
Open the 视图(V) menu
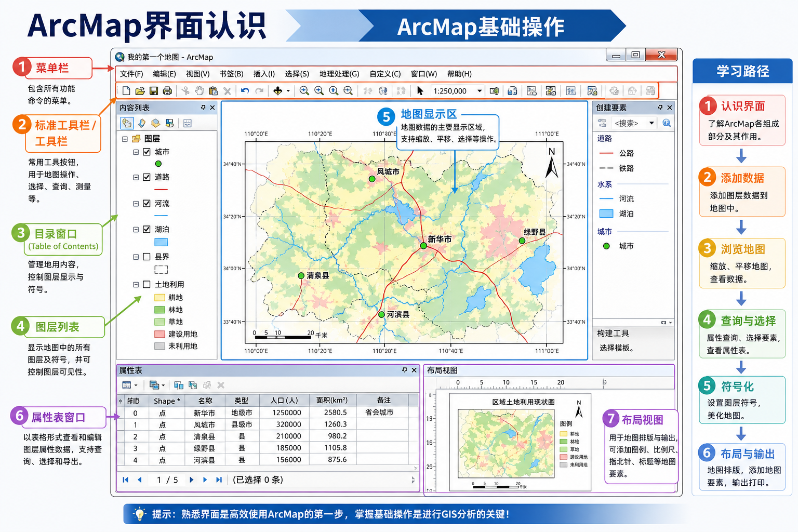click(x=197, y=74)
